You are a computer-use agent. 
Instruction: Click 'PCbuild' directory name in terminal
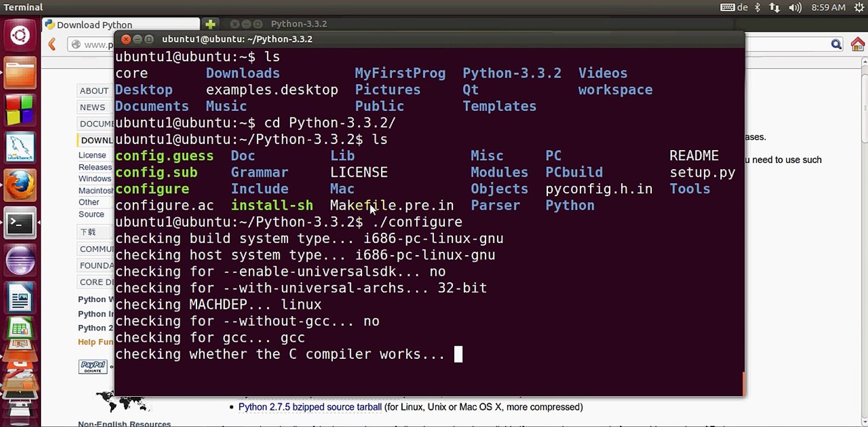pos(574,173)
